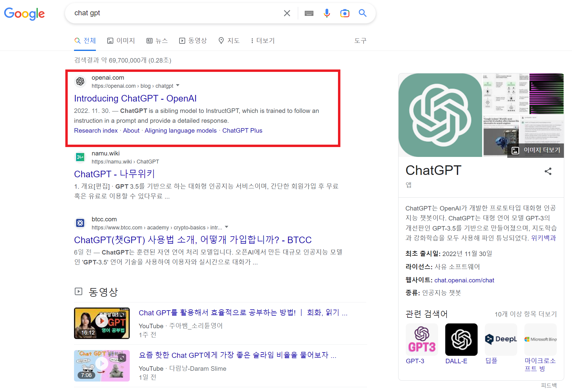Switch to the 뉴스 tab

point(157,41)
